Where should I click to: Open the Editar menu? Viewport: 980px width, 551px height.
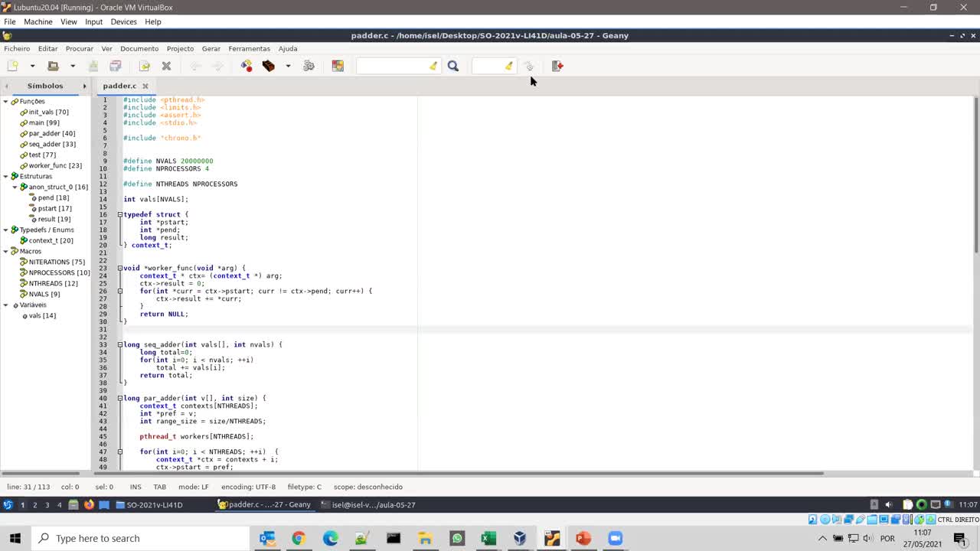coord(47,48)
